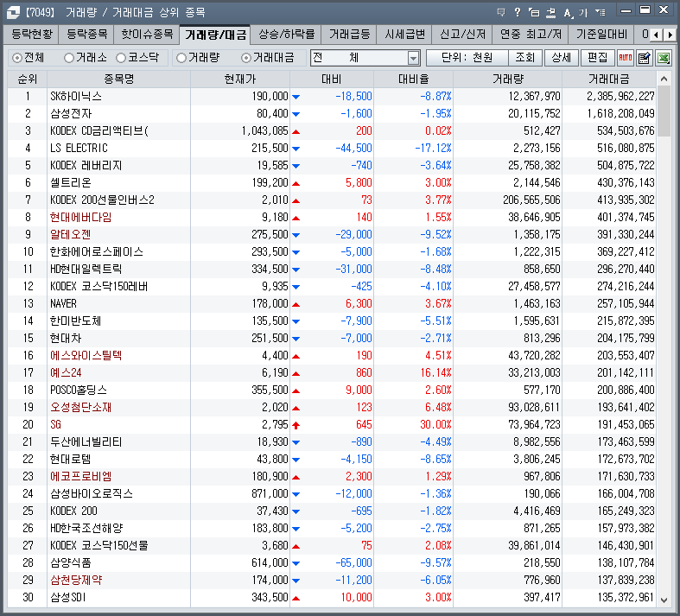Screen dimensions: 680x616
Task: Click the help question mark icon
Action: pyautogui.click(x=518, y=12)
